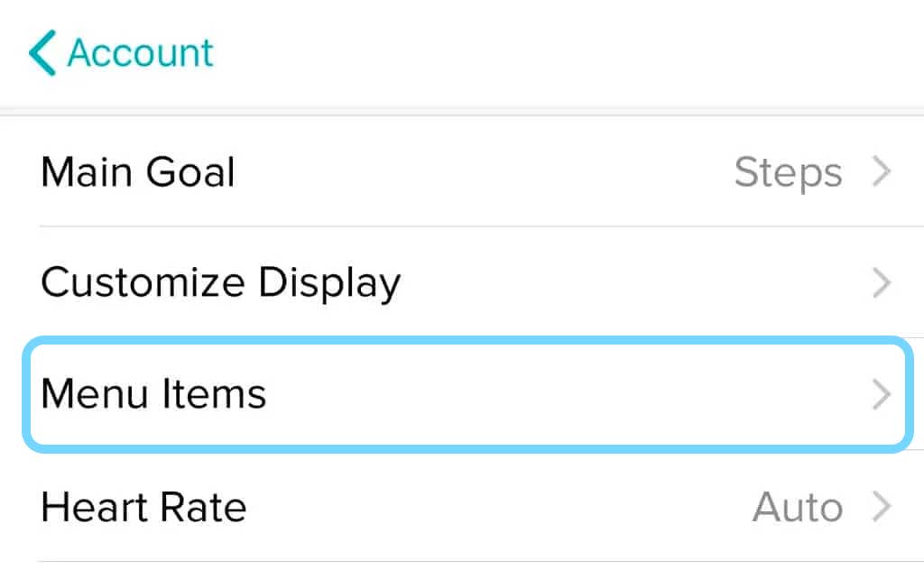Screen dimensions: 924x570
Task: Tap the chevron on Customize Display row
Action: pyautogui.click(x=882, y=284)
